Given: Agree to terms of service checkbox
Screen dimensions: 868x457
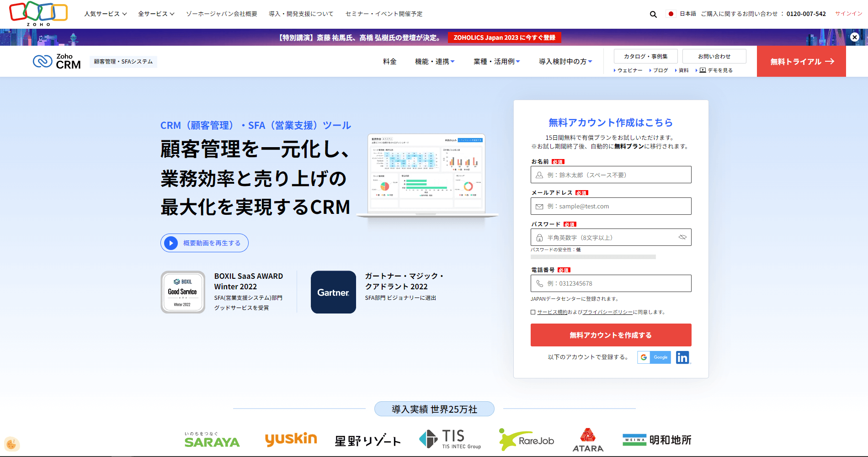Looking at the screenshot, I should pyautogui.click(x=533, y=312).
